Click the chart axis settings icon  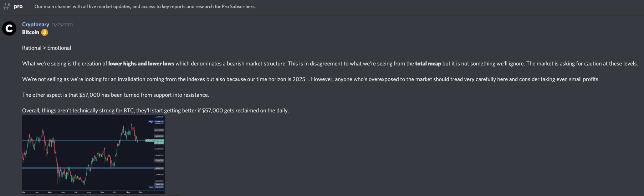coord(159,192)
